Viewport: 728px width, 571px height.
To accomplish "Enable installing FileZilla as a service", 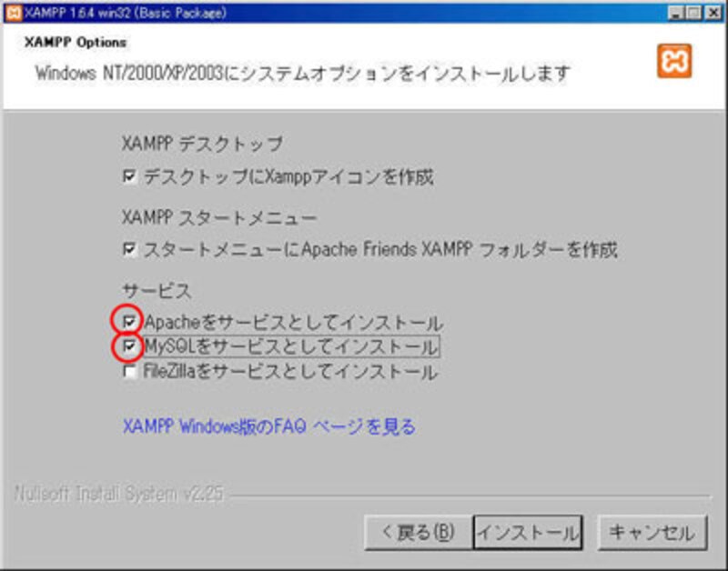I will pos(129,372).
